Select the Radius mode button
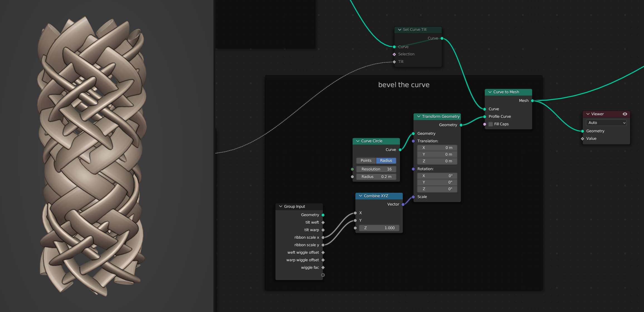Screen dimensions: 644x312 tap(386, 161)
